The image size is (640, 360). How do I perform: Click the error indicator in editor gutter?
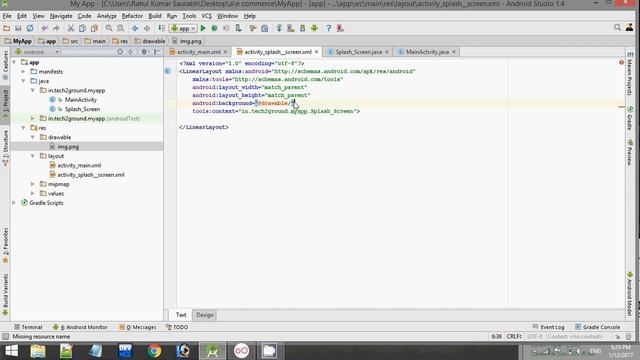[621, 62]
